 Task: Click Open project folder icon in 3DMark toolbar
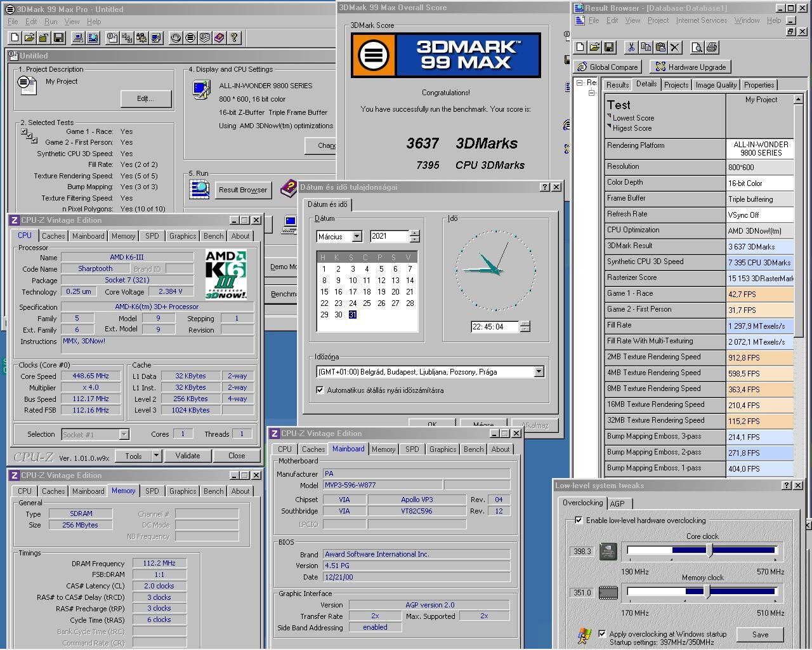(30, 38)
